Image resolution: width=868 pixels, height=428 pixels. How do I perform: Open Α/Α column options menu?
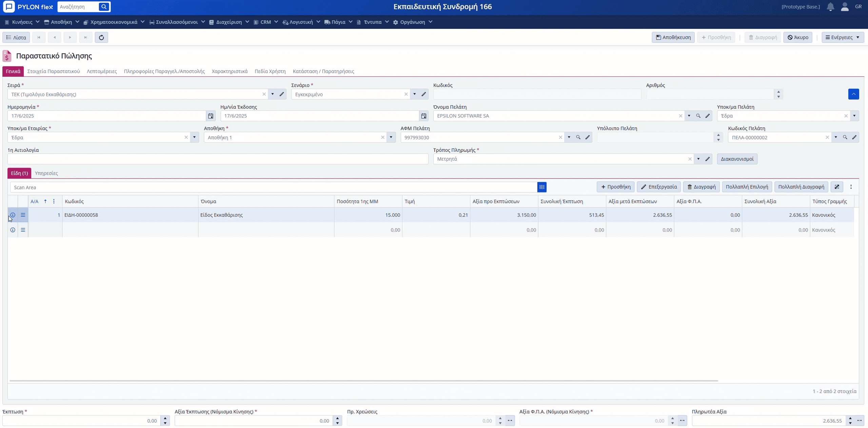coord(54,201)
